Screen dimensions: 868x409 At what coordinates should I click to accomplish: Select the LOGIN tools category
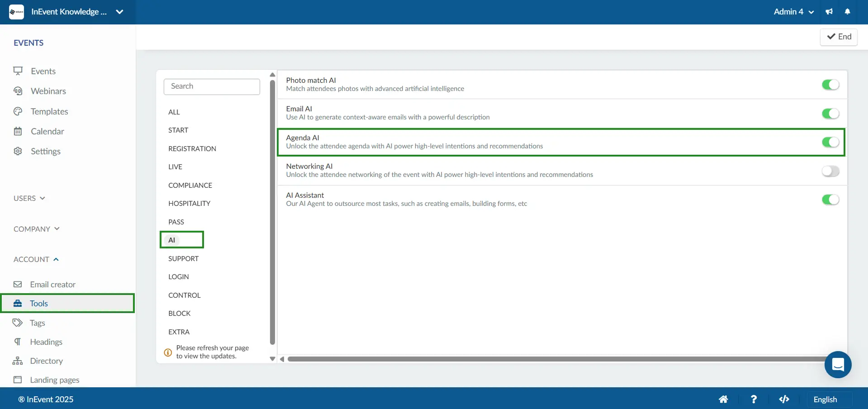[x=179, y=277]
